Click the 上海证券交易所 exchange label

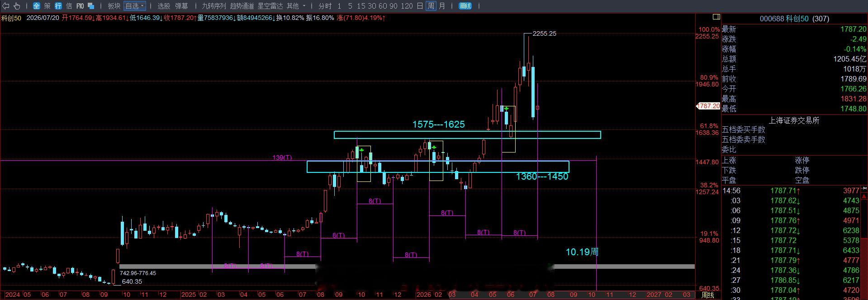[794, 120]
